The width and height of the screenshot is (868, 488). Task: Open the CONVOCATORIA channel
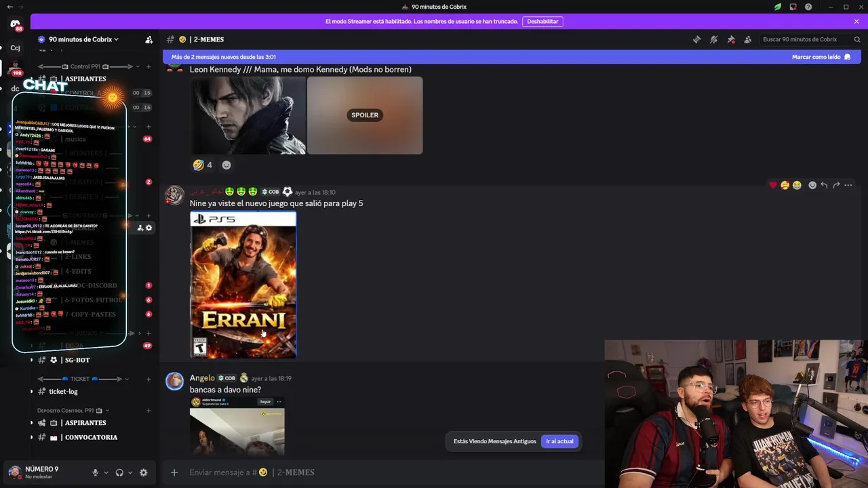click(92, 437)
